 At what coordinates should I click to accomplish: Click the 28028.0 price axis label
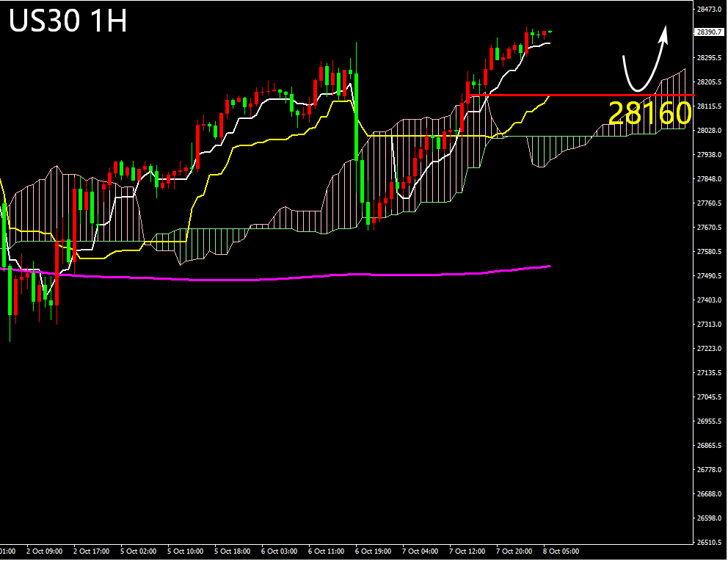[x=709, y=131]
